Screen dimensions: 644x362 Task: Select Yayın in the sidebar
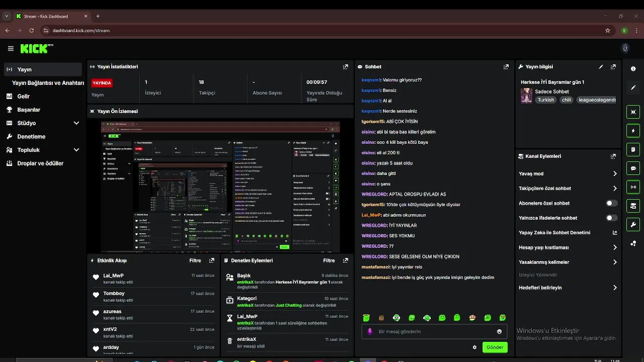click(43, 69)
